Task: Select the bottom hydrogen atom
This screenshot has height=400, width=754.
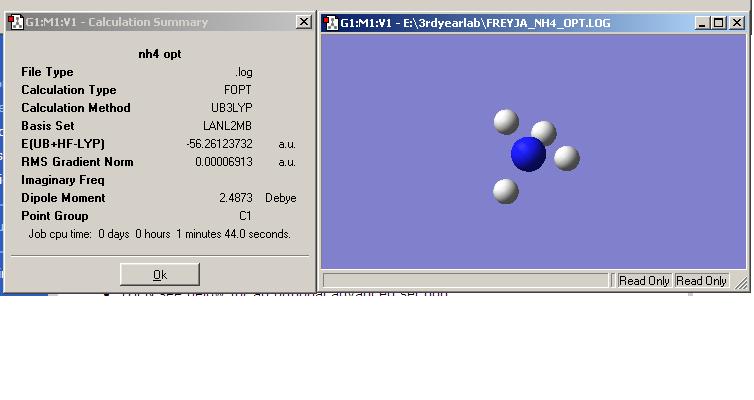Action: (506, 191)
